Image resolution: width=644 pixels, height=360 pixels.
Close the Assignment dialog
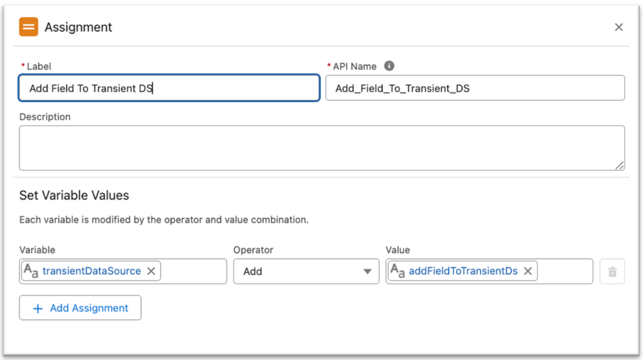pos(619,27)
